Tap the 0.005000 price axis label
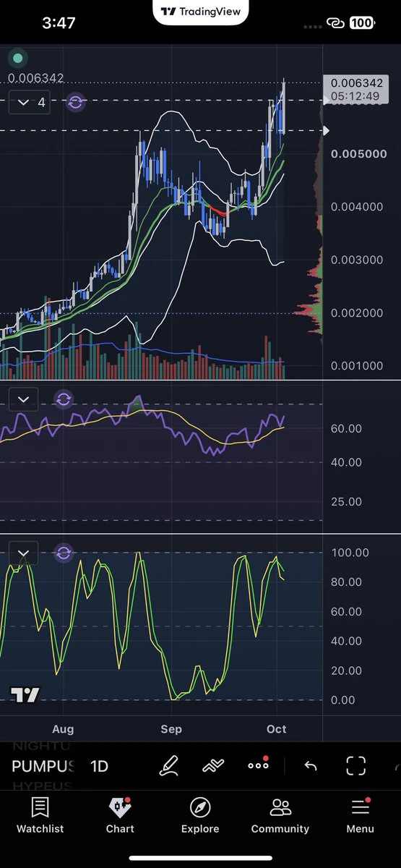401x868 pixels. (358, 153)
